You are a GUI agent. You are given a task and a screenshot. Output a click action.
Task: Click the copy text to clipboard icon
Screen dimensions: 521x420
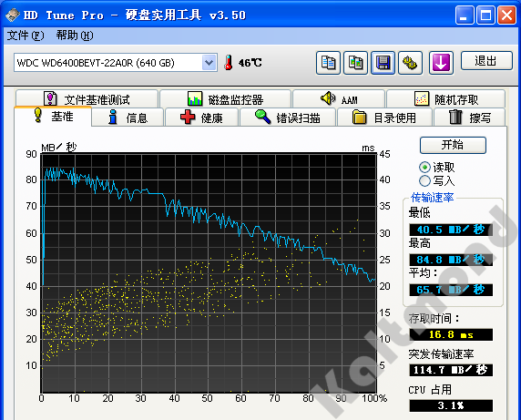coord(328,63)
